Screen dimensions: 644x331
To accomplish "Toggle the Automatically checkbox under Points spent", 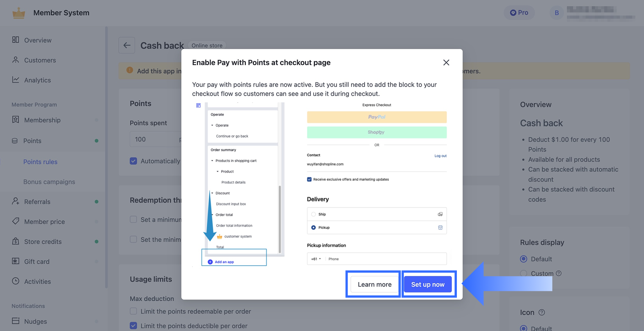I will coord(133,161).
